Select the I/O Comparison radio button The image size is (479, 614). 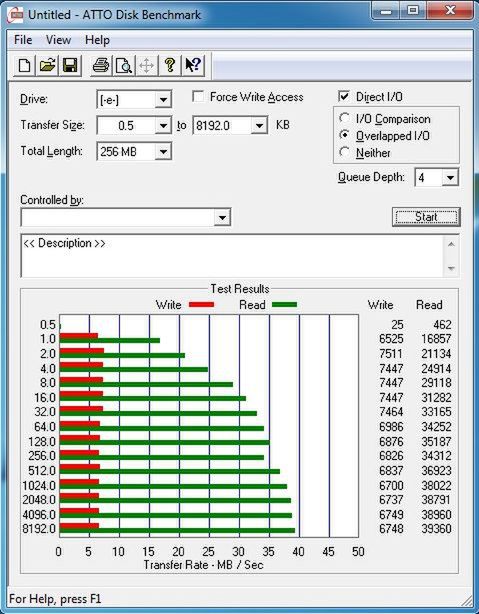[x=344, y=118]
